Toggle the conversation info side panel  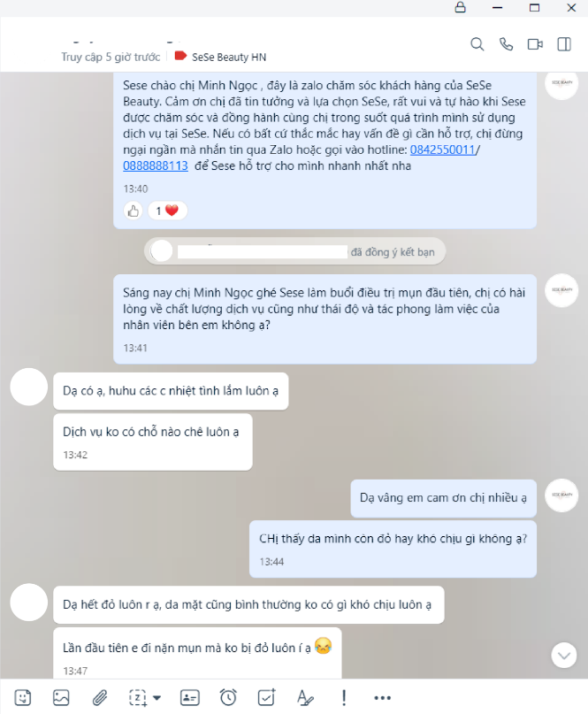point(564,44)
